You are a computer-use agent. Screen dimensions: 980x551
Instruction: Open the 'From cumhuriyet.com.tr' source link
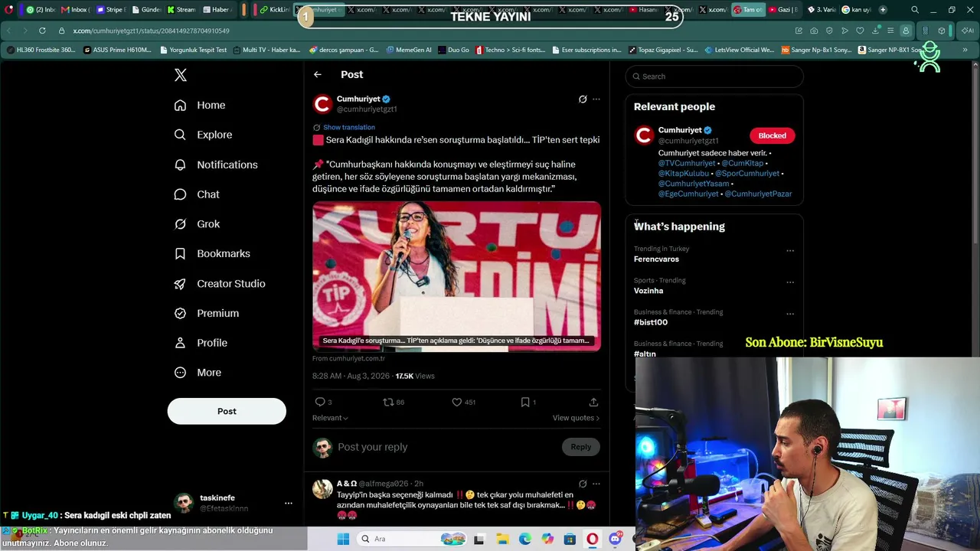(348, 358)
